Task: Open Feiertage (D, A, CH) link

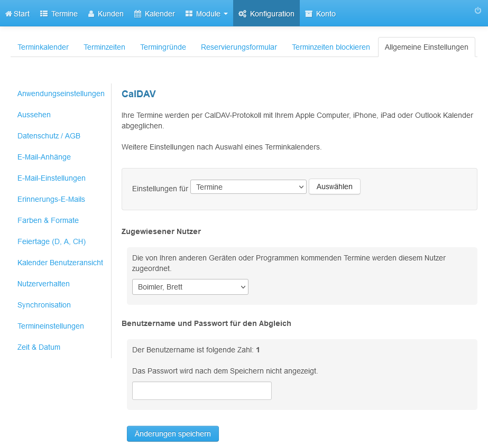Action: pyautogui.click(x=51, y=241)
